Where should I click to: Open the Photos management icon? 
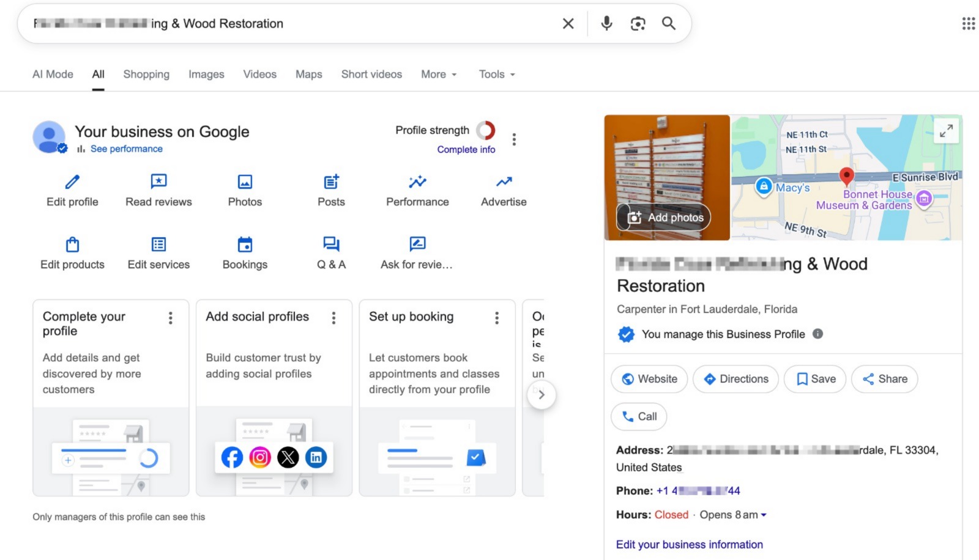(x=245, y=182)
